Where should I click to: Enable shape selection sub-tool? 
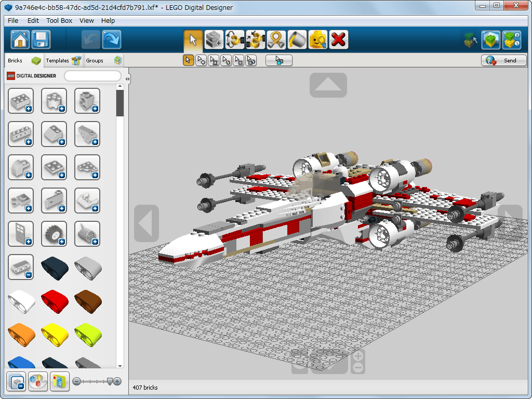click(x=238, y=60)
